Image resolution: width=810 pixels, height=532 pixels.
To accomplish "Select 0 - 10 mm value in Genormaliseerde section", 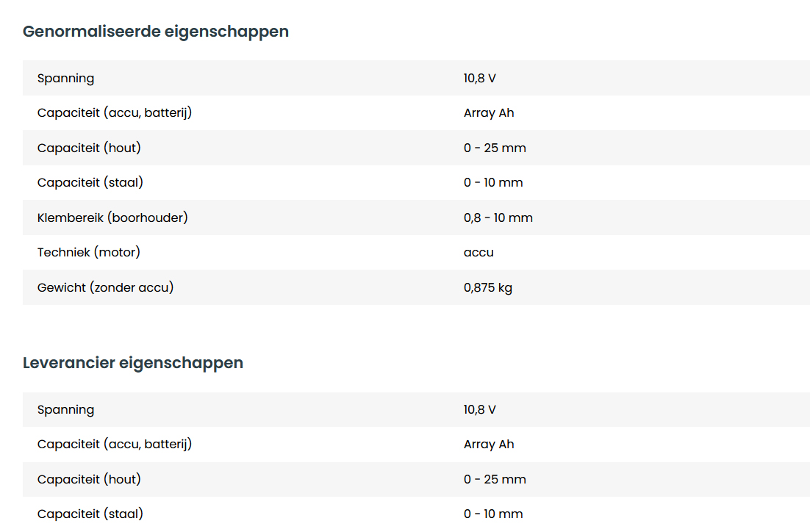I will click(x=493, y=182).
